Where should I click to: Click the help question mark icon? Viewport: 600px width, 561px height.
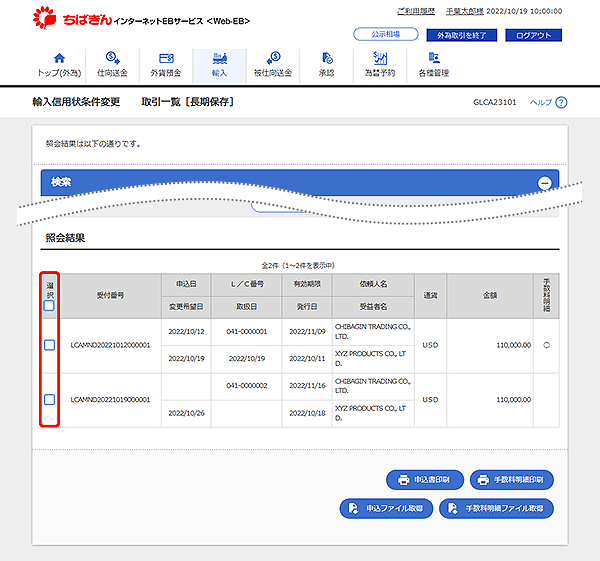point(561,102)
